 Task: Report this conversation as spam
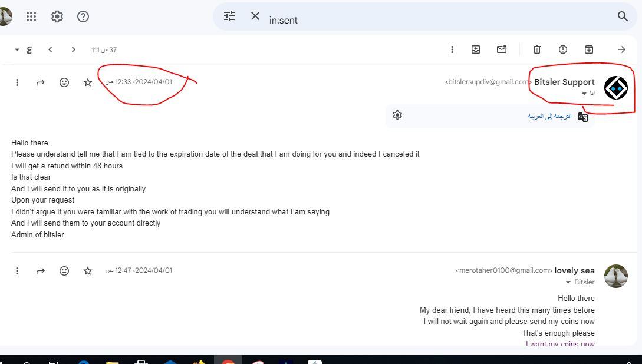coord(562,49)
